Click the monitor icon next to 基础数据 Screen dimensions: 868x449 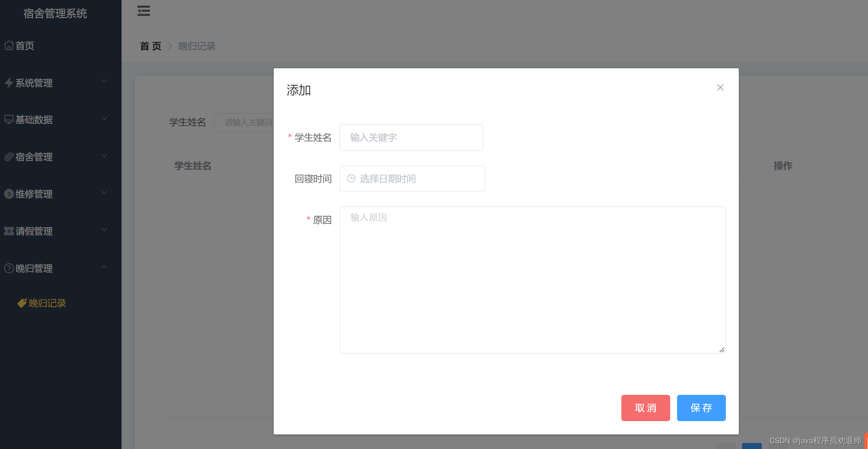click(9, 119)
